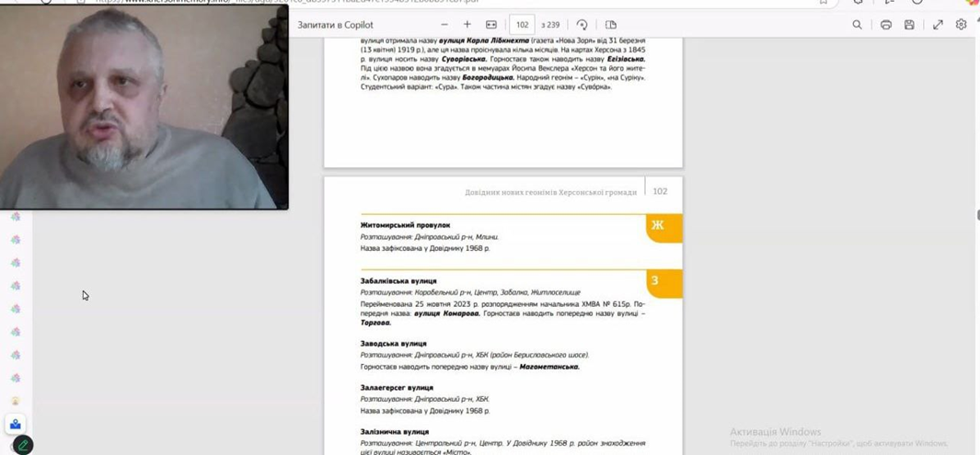980x455 pixels.
Task: Click Назва зафіксована line under Залаегерсег вулиця
Action: point(426,411)
